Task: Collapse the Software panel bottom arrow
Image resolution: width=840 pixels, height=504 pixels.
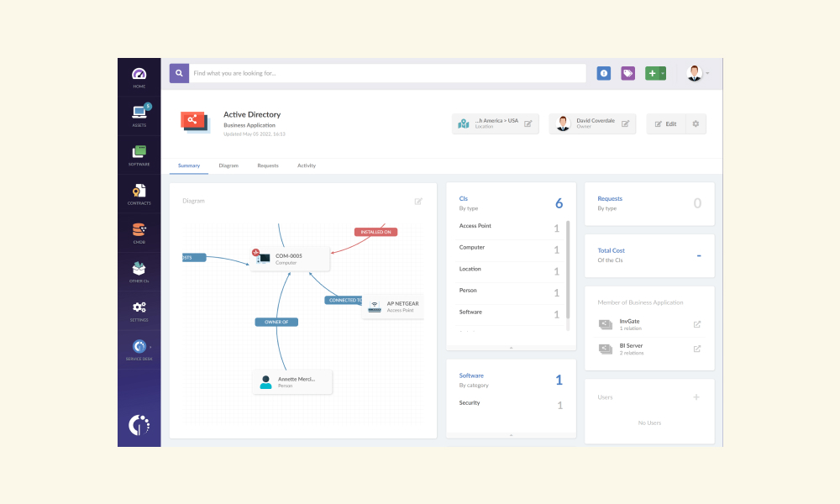Action: (x=511, y=435)
